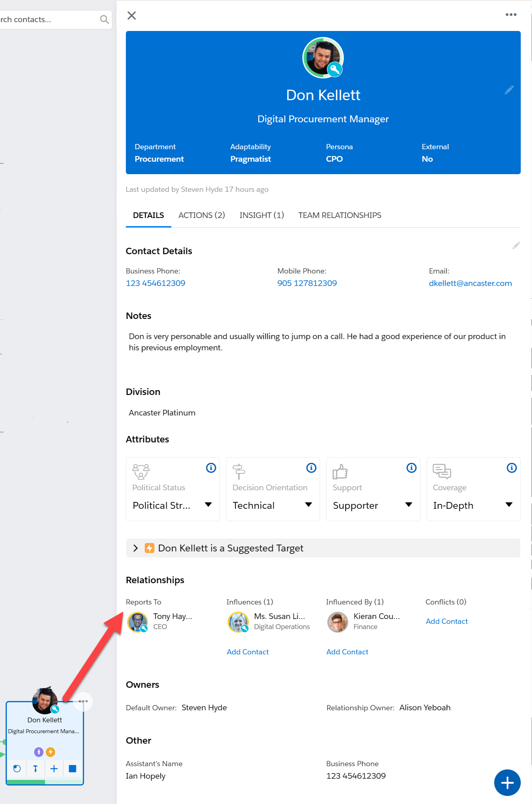The width and height of the screenshot is (532, 804).
Task: Click Steven Hyde default owner value
Action: coord(204,707)
